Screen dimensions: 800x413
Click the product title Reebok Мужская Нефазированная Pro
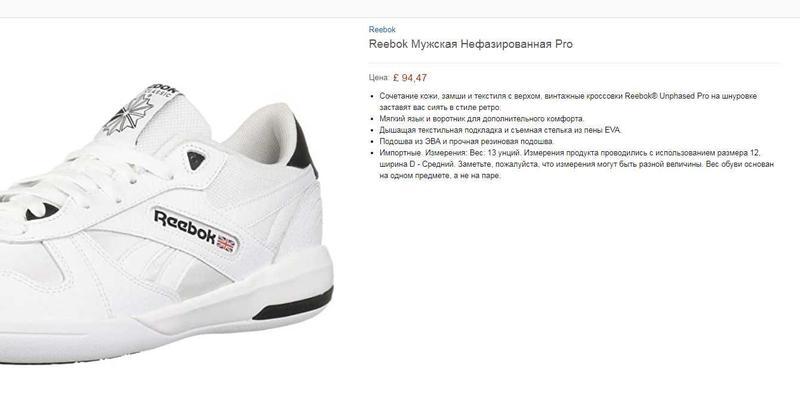[x=470, y=44]
